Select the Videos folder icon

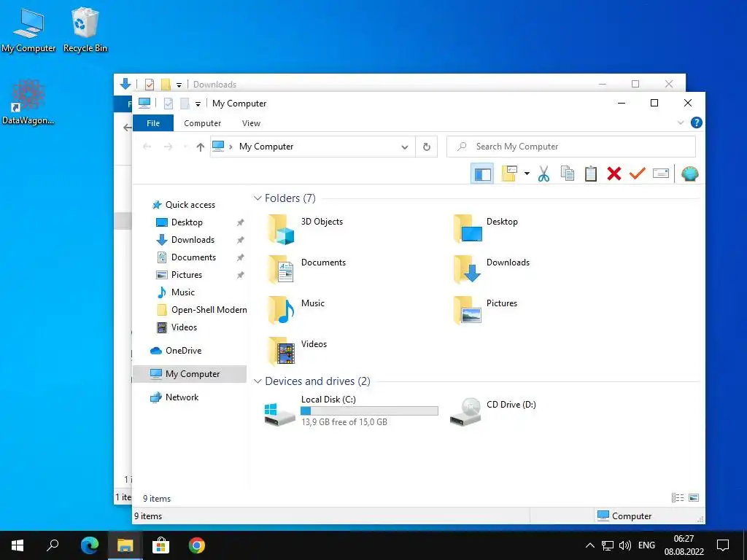pyautogui.click(x=280, y=351)
